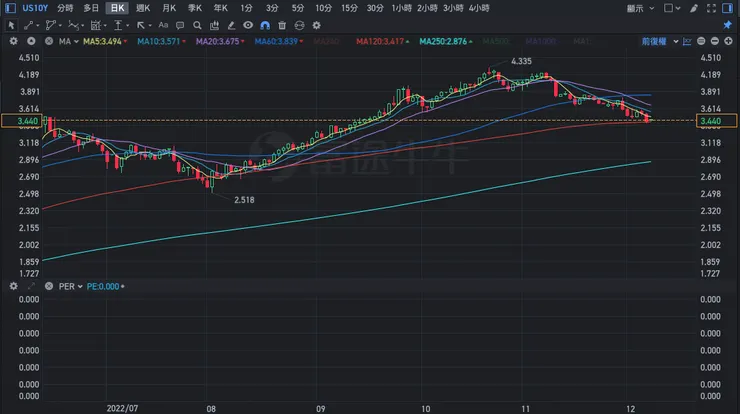
Task: Switch to 季K quarterly chart tab
Action: pos(195,8)
